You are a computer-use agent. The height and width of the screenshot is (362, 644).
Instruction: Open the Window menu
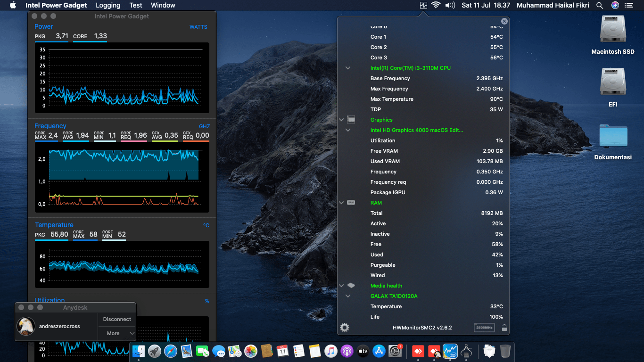coord(163,5)
